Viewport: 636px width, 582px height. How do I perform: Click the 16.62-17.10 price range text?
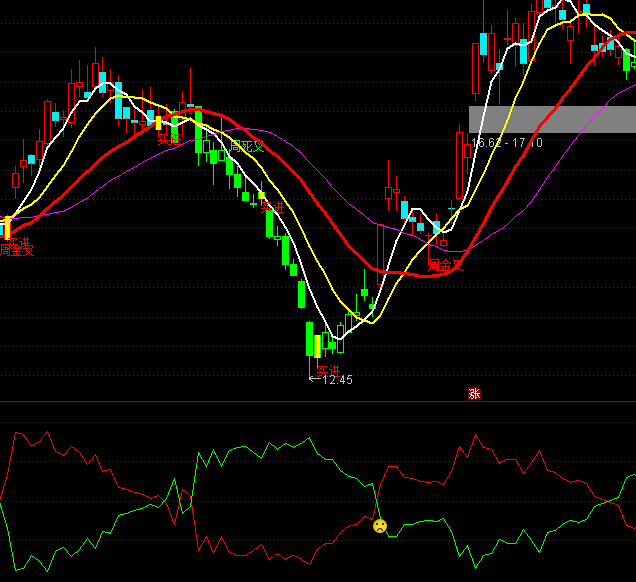[x=508, y=143]
